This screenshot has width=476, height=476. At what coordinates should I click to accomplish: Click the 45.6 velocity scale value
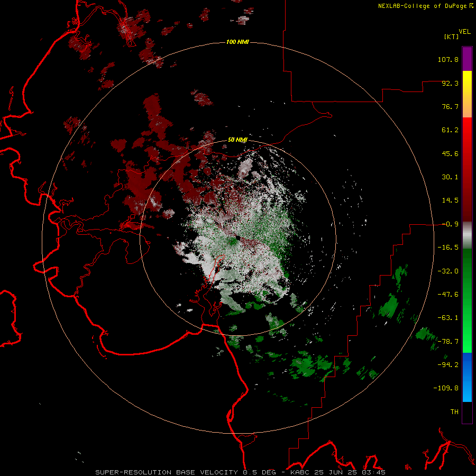tap(450, 153)
